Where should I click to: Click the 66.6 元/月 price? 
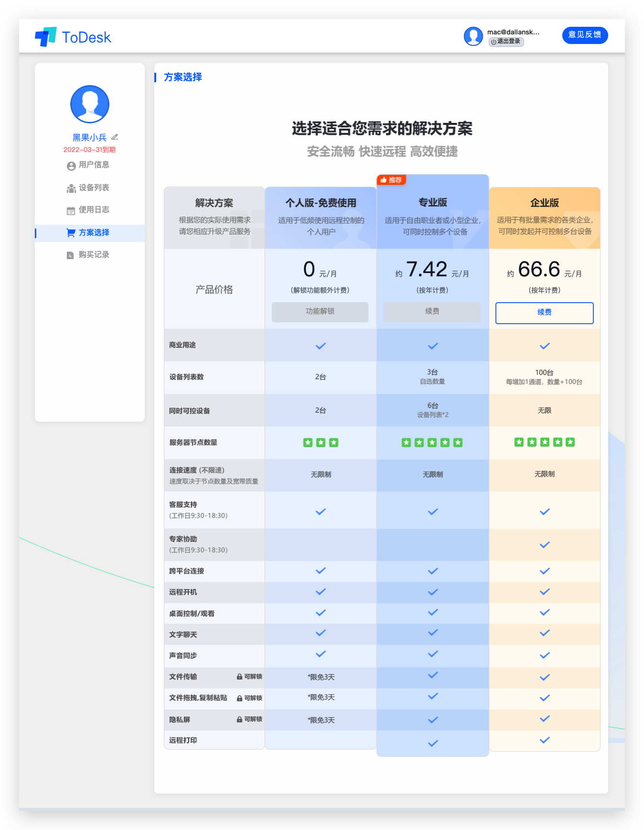coord(545,270)
